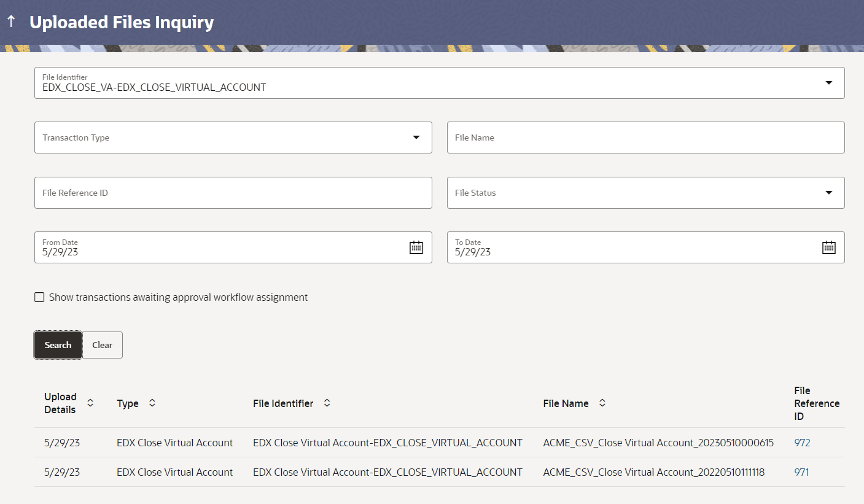864x504 pixels.
Task: Click the Search button
Action: (58, 345)
